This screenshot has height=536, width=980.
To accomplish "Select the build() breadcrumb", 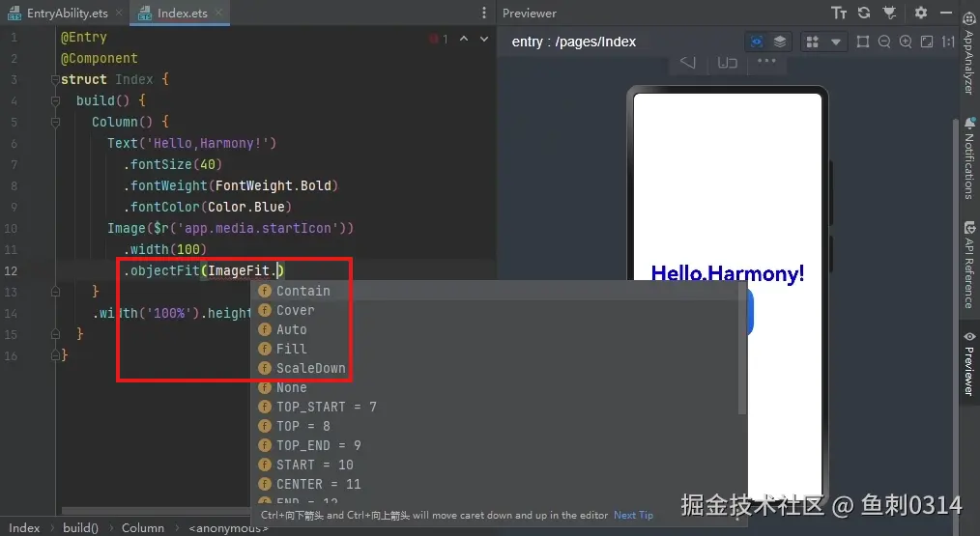I will pos(80,528).
